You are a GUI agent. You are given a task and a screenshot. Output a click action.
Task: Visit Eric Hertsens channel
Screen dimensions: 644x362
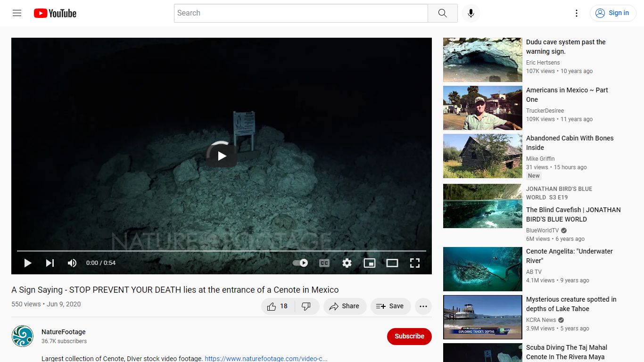(x=543, y=63)
